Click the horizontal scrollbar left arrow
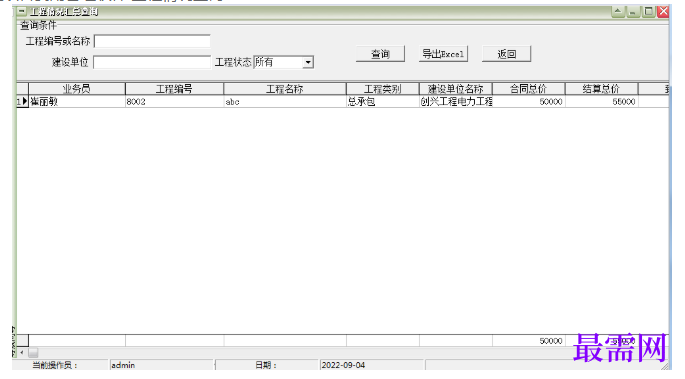This screenshot has width=685, height=379. 21,352
